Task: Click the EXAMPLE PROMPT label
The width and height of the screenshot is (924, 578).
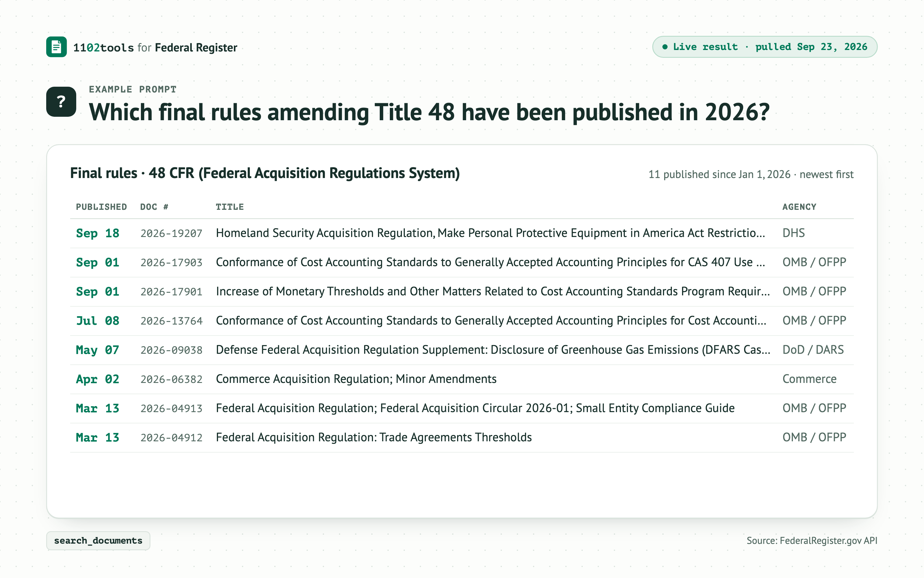Action: click(133, 90)
